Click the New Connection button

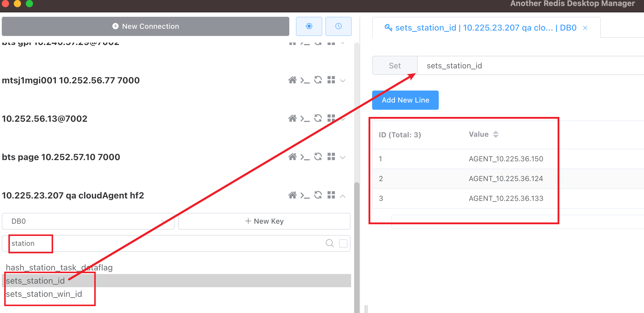click(x=146, y=26)
